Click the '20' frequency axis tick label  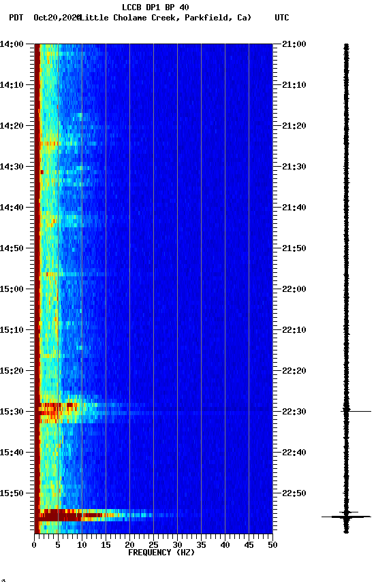click(129, 545)
